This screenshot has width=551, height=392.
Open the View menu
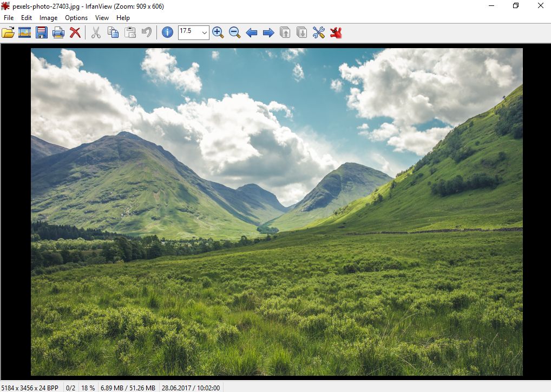pos(102,17)
